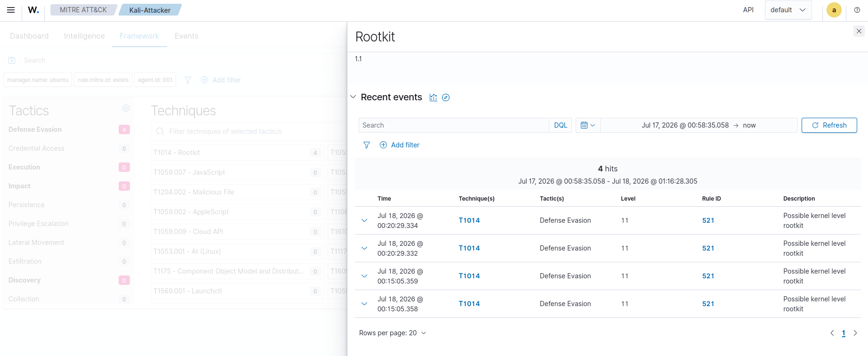The image size is (868, 356).
Task: Open the calendar quick date menu
Action: 588,125
